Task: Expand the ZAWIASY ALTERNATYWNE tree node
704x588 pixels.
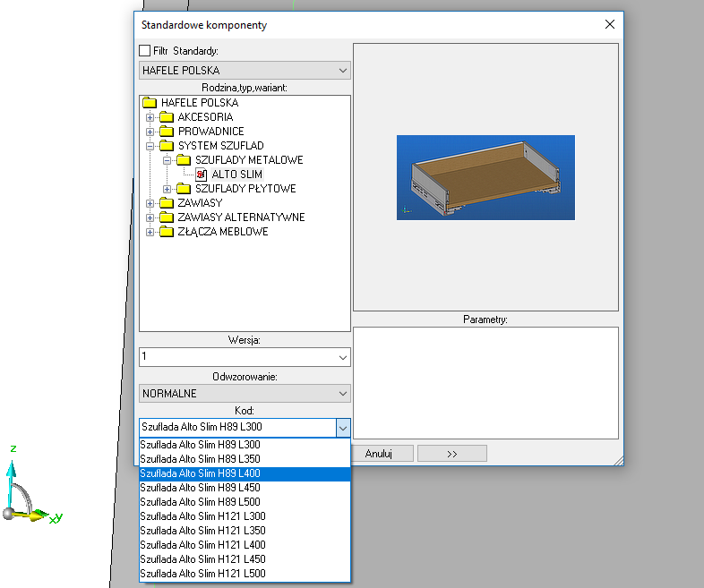Action: click(150, 217)
